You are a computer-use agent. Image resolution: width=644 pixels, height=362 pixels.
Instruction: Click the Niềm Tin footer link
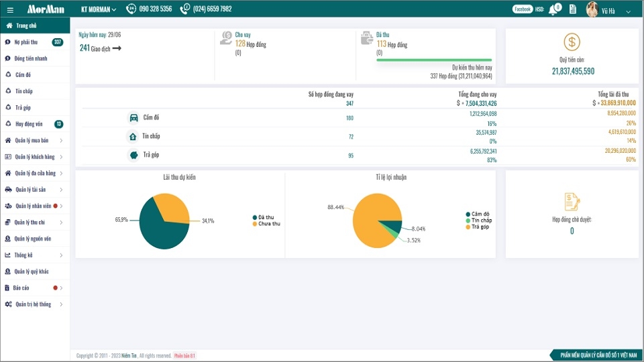(x=129, y=355)
